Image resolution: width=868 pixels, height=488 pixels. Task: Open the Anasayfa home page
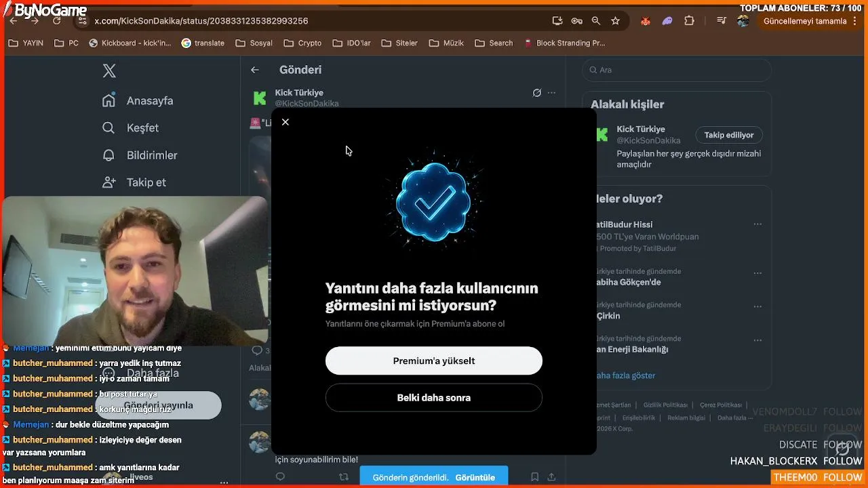138,100
